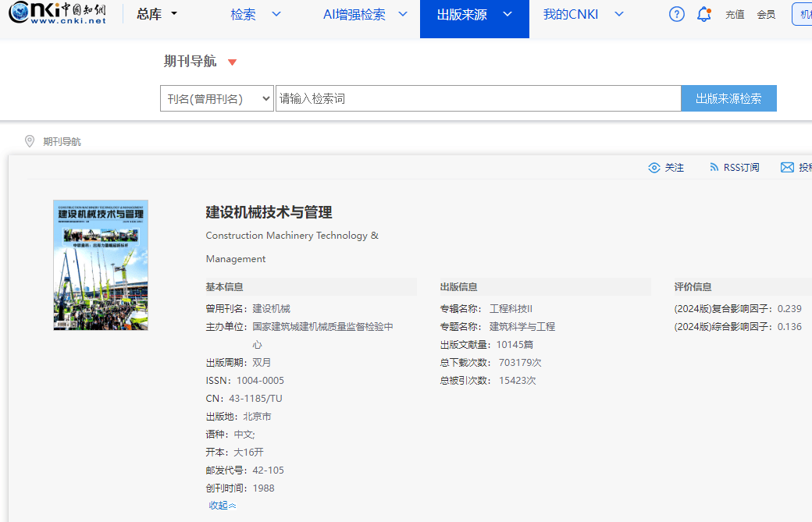Click the location pin icon beside 期刊导航
The width and height of the screenshot is (812, 522).
point(30,141)
